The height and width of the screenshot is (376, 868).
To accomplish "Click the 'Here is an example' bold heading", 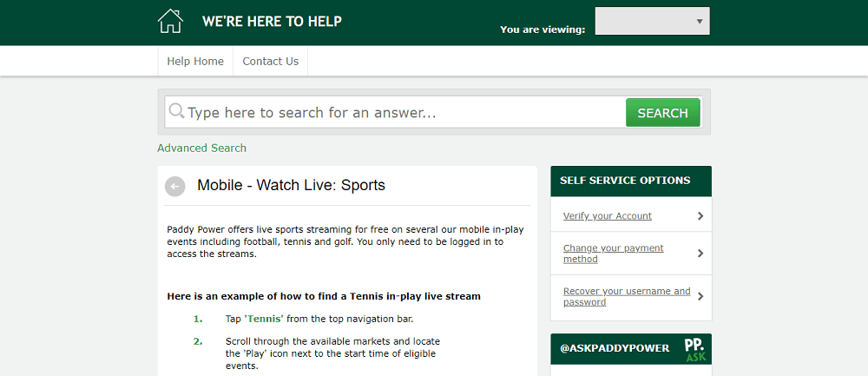I will (324, 296).
